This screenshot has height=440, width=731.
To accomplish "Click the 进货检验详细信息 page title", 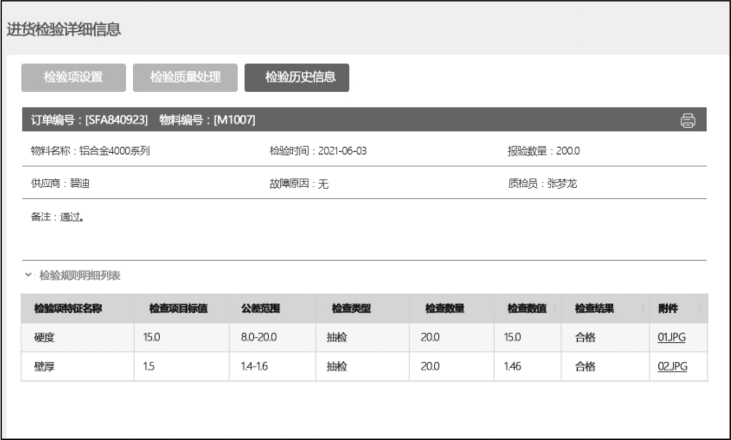I will (64, 29).
